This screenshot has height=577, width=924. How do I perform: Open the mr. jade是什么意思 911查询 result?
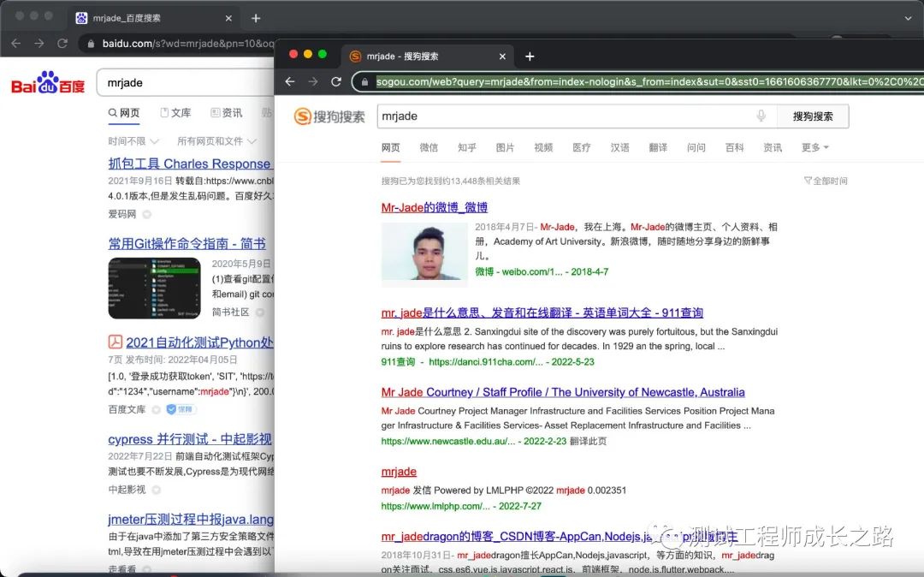click(542, 313)
